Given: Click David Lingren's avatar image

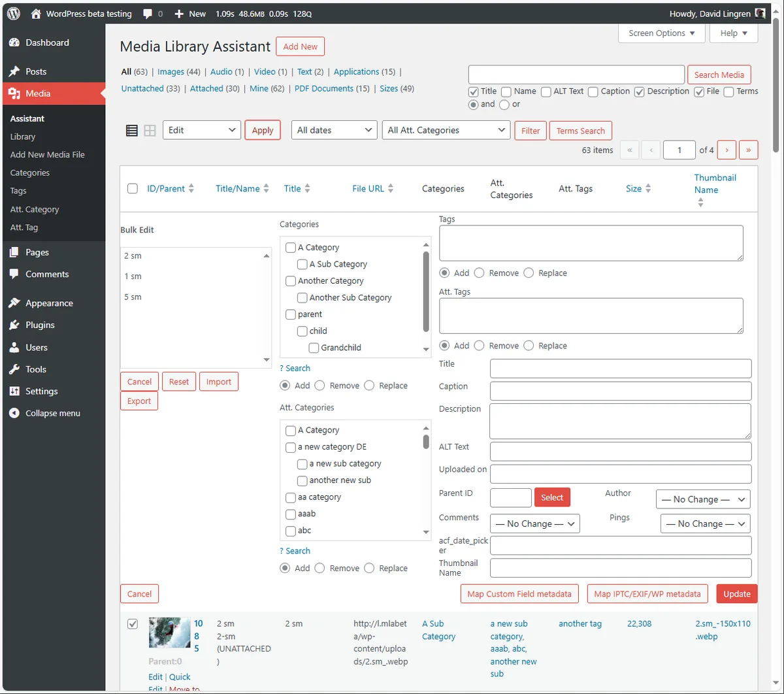Looking at the screenshot, I should point(760,13).
